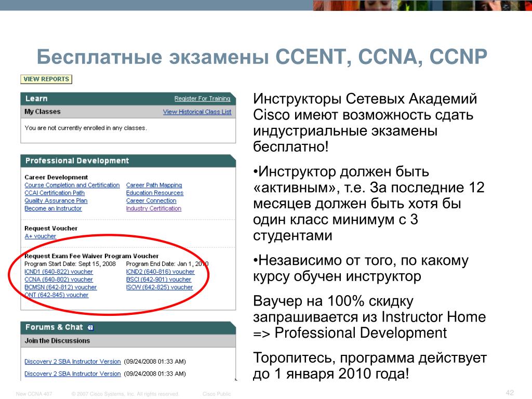Click the bullet starting 'Независимо от того'
532x399 pixels.
click(361, 269)
